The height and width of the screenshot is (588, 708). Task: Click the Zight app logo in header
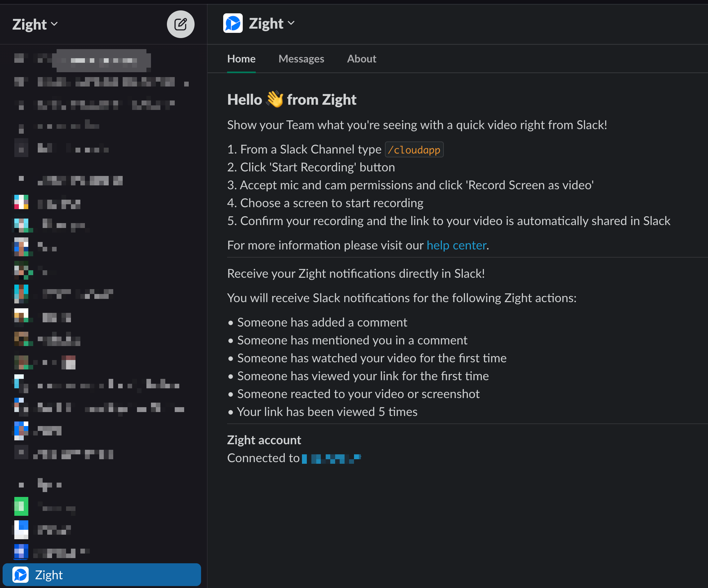[233, 23]
